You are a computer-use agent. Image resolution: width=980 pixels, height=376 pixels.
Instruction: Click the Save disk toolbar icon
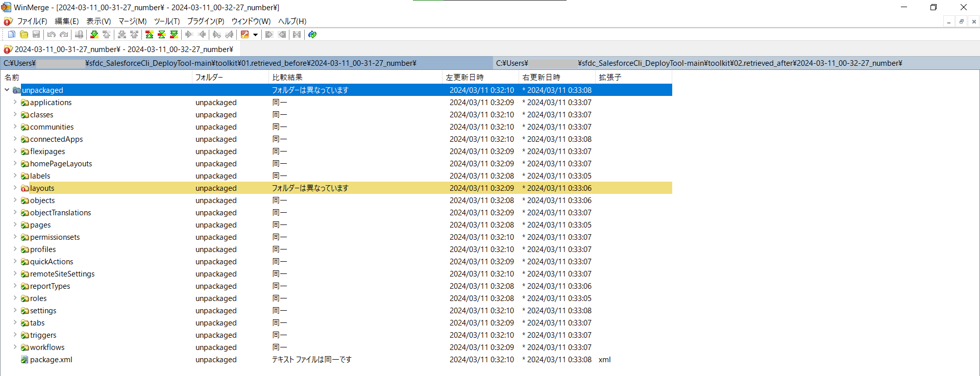(x=36, y=34)
